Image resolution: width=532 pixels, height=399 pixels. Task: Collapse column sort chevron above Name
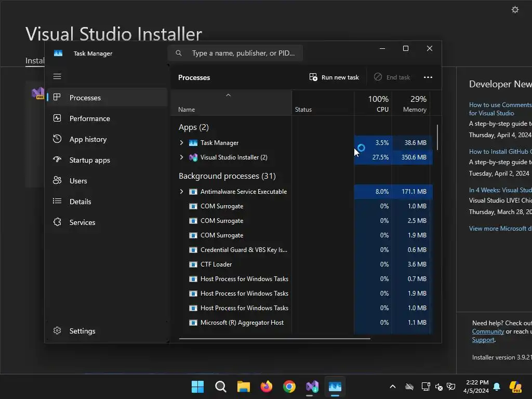[229, 96]
